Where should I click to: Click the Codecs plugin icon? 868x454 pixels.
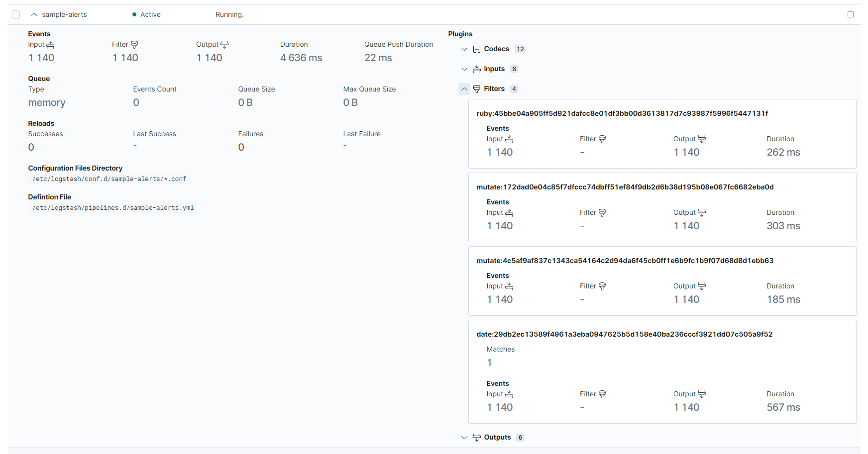click(x=476, y=49)
